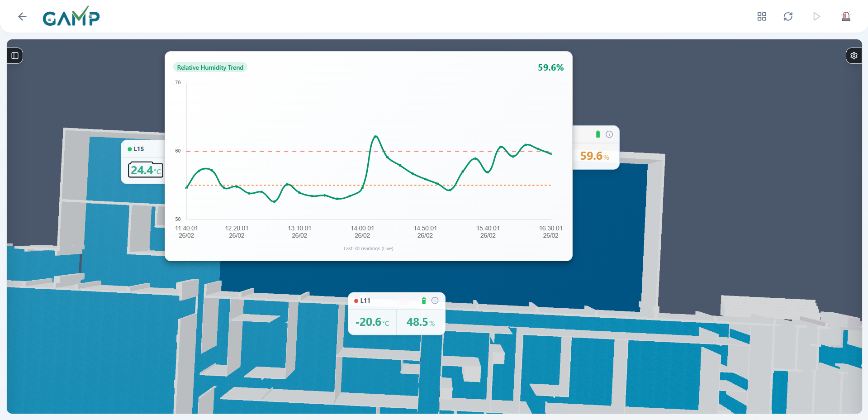Select the humidity peak near 14:00
The image size is (868, 420).
point(375,136)
